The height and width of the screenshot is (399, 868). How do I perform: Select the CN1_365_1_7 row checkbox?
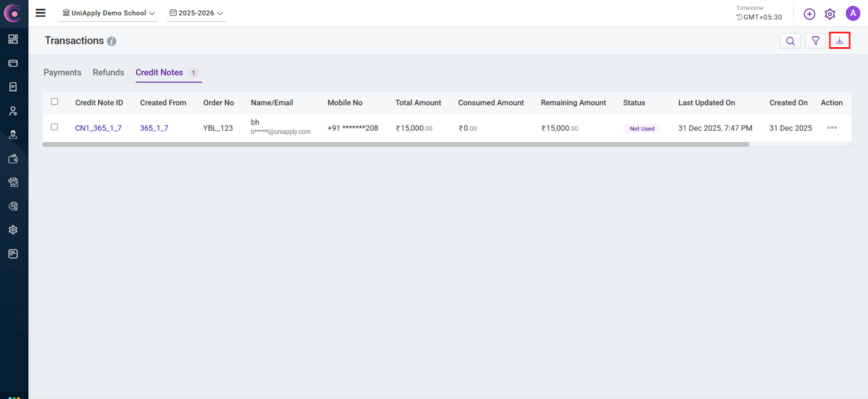tap(54, 127)
